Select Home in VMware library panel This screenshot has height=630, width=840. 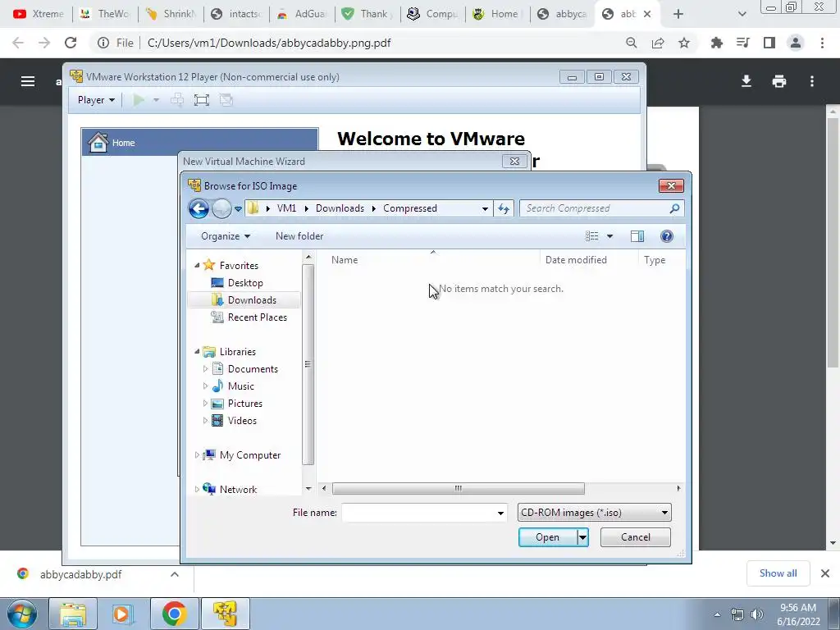point(200,143)
